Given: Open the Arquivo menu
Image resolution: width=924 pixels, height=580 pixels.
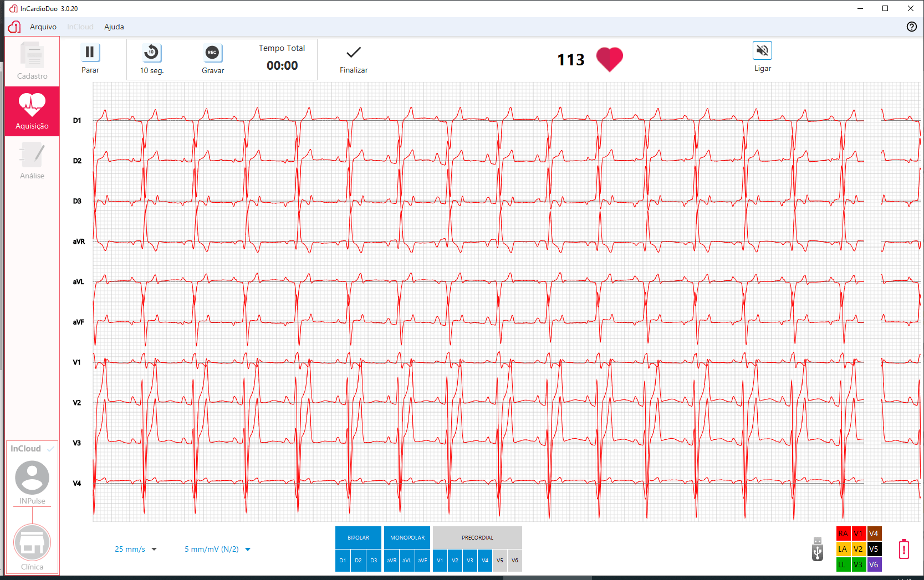Looking at the screenshot, I should 43,27.
